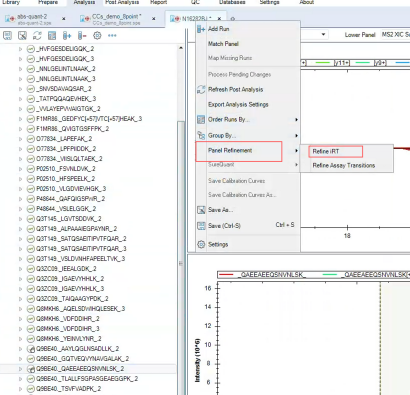Click the file icon on the abs-quant-2 tab

[10, 19]
